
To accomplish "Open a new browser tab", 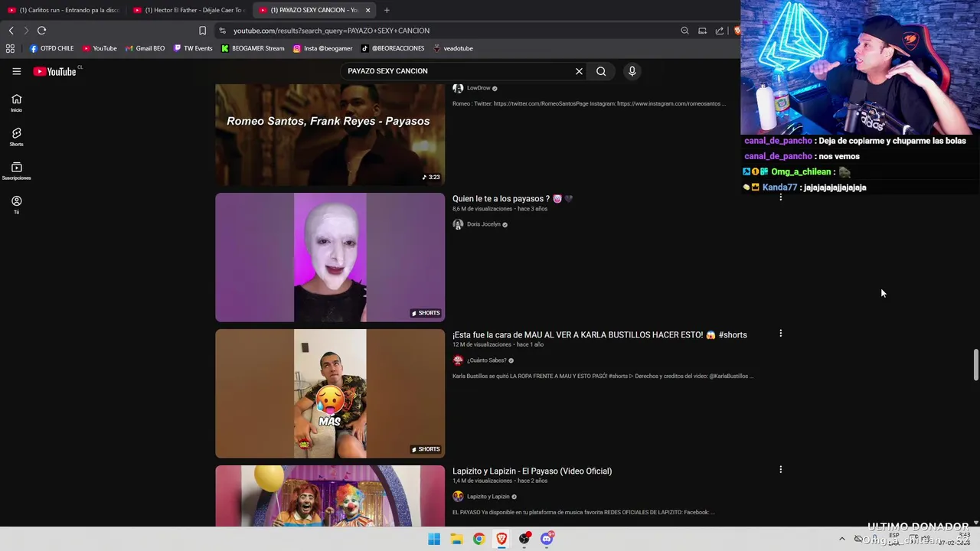I will pyautogui.click(x=387, y=10).
